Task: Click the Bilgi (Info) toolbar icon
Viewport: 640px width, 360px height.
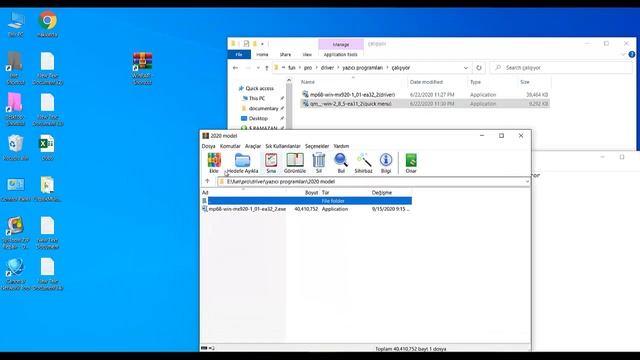Action: pos(386,163)
